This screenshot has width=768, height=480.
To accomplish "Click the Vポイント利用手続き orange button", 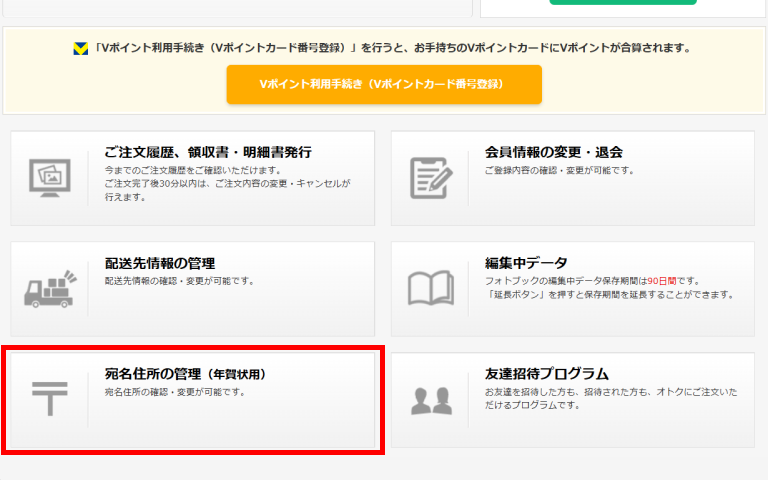I will [384, 84].
